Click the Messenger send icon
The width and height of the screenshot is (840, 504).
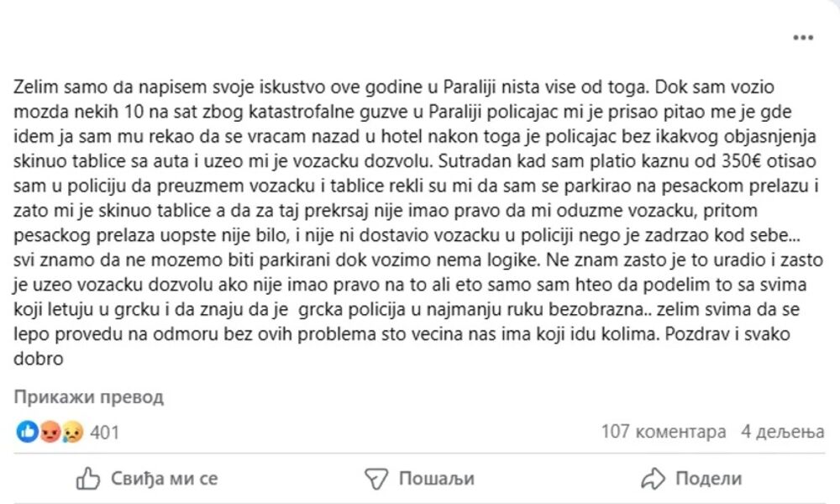coord(375,479)
